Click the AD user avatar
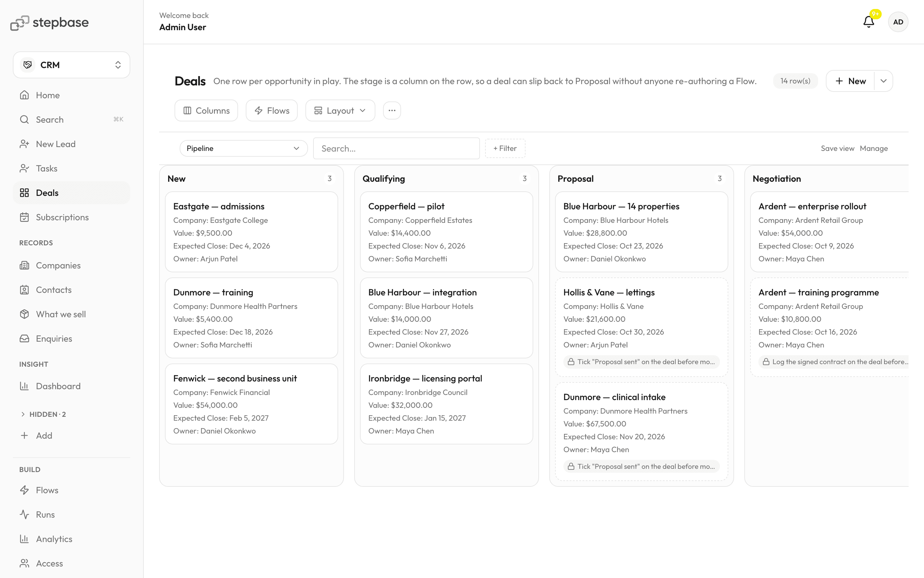 tap(898, 22)
